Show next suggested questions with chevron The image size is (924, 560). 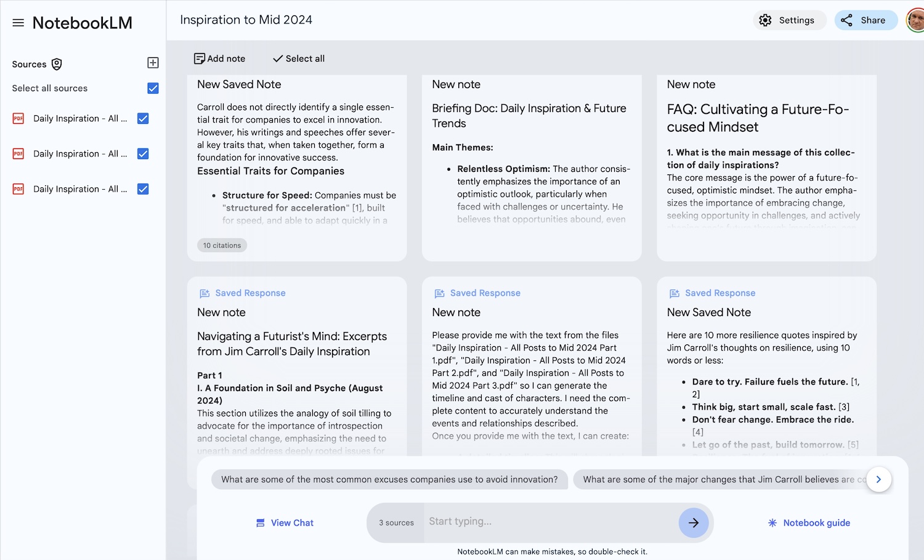(x=878, y=479)
